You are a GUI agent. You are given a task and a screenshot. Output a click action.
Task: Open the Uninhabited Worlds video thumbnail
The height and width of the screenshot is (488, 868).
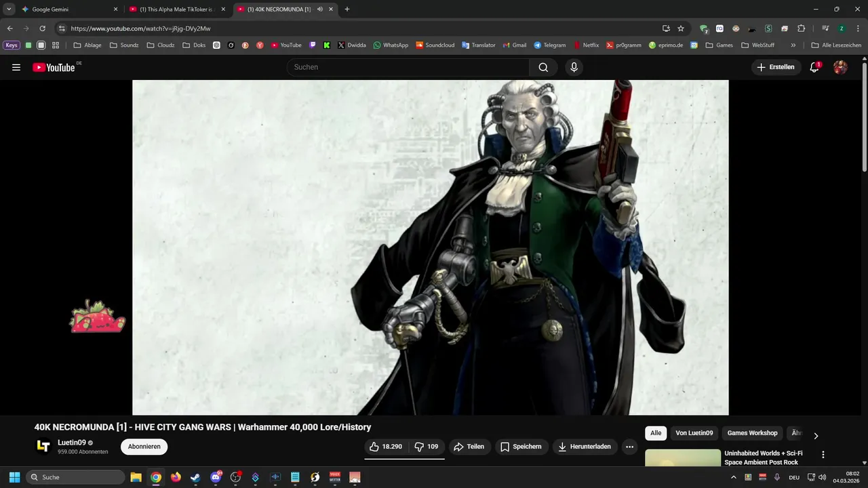pyautogui.click(x=683, y=458)
